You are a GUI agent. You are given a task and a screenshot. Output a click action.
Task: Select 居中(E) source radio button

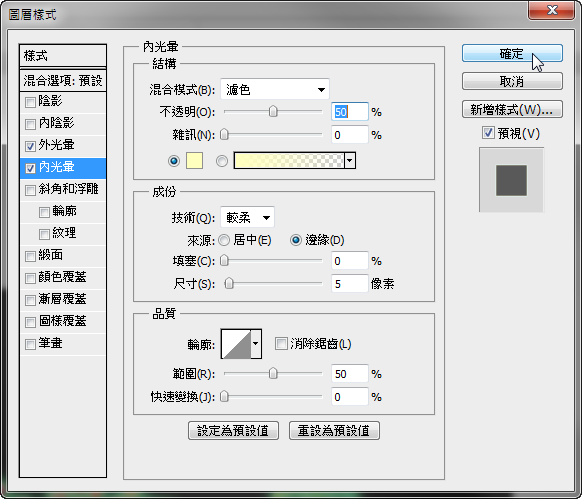pos(224,240)
